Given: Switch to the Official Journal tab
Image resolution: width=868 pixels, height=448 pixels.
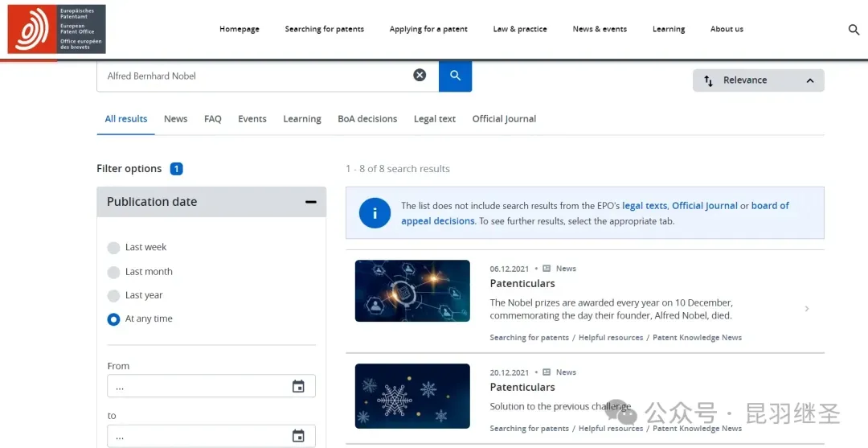Looking at the screenshot, I should 504,119.
